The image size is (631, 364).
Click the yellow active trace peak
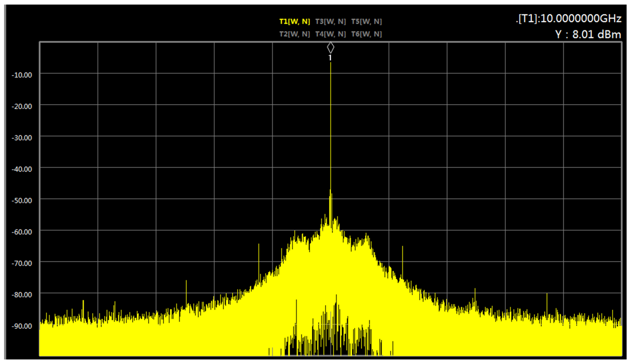(331, 64)
